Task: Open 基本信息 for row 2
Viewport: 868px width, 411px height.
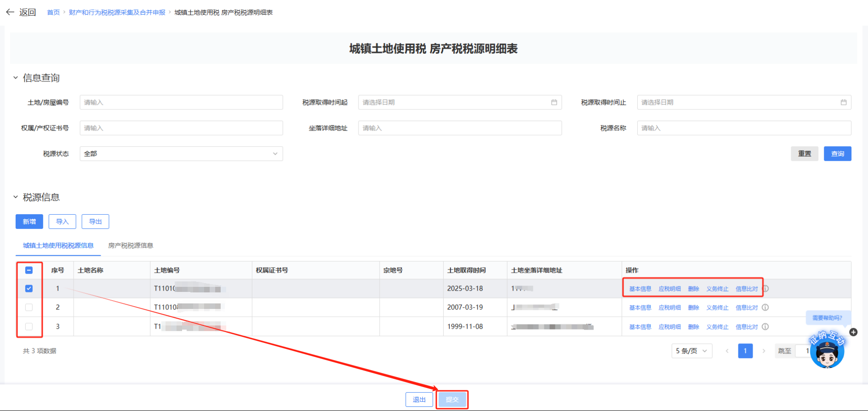Action: click(x=640, y=308)
